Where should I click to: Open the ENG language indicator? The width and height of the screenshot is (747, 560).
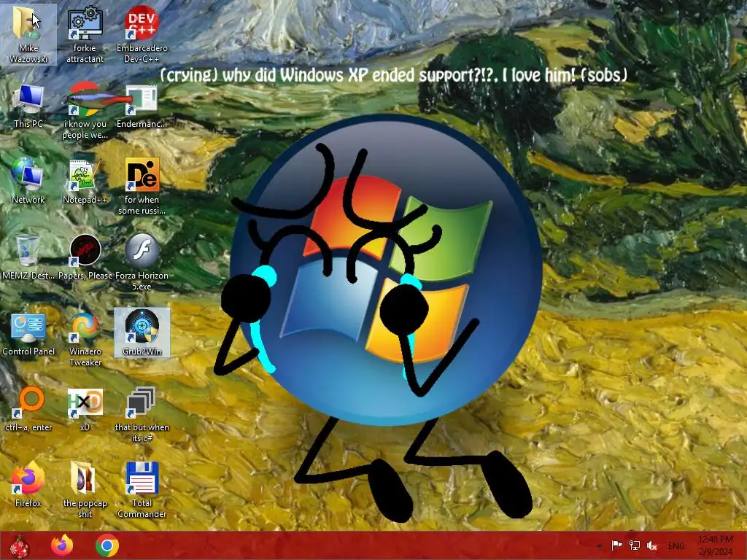[676, 546]
